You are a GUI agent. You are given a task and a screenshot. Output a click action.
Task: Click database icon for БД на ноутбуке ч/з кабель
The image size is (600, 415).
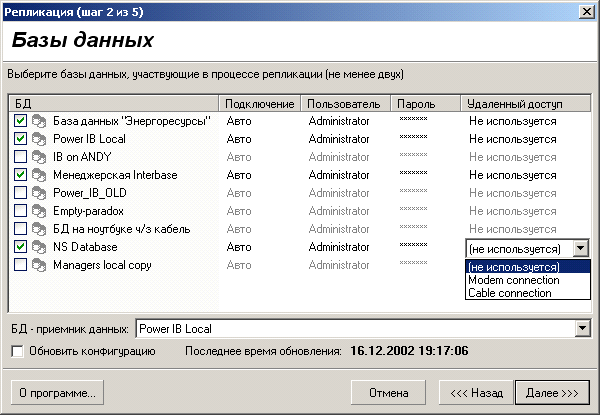click(x=39, y=229)
